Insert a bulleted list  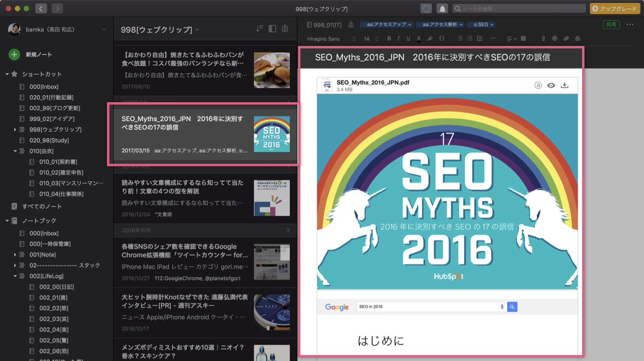tap(460, 38)
